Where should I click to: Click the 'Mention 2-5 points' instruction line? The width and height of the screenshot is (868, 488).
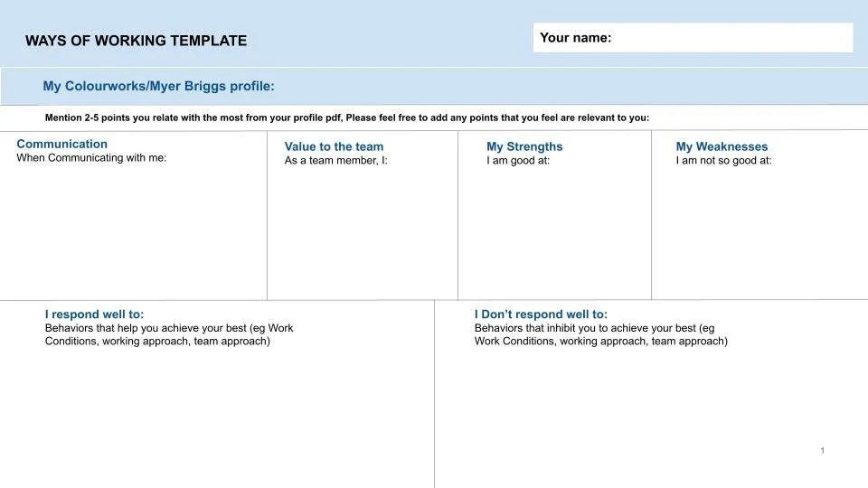pos(346,117)
